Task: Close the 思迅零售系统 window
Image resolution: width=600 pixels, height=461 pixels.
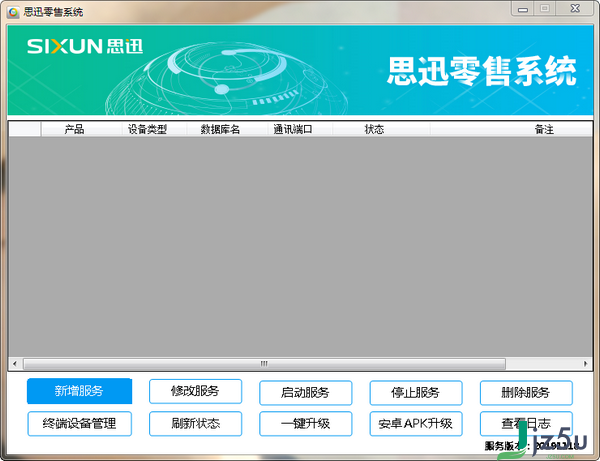Action: 575,9
